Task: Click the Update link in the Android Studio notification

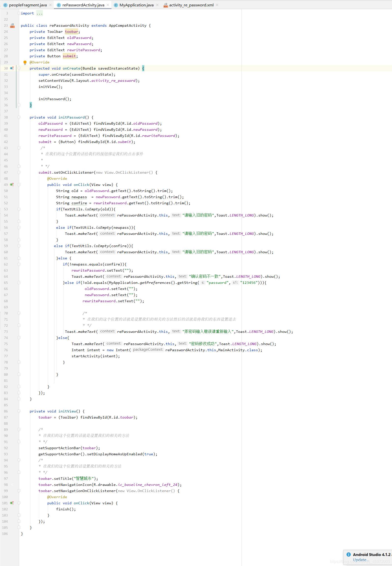Action: pyautogui.click(x=360, y=560)
